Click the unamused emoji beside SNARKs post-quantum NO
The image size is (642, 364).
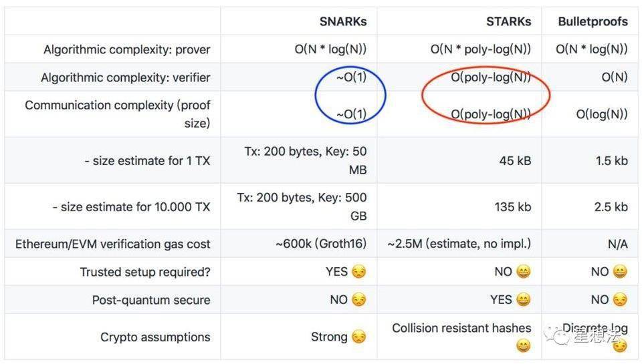(x=359, y=300)
